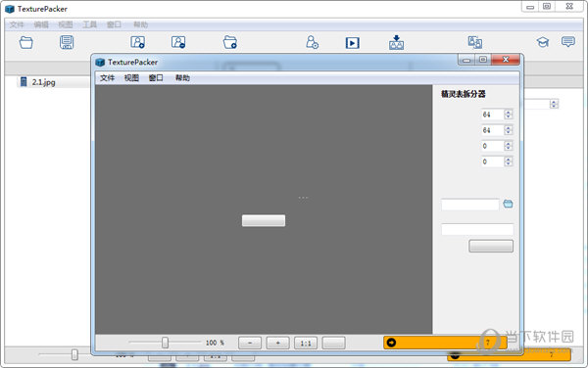Image resolution: width=588 pixels, height=368 pixels.
Task: Click the zoom slider handle in splitter window
Action: [x=165, y=343]
